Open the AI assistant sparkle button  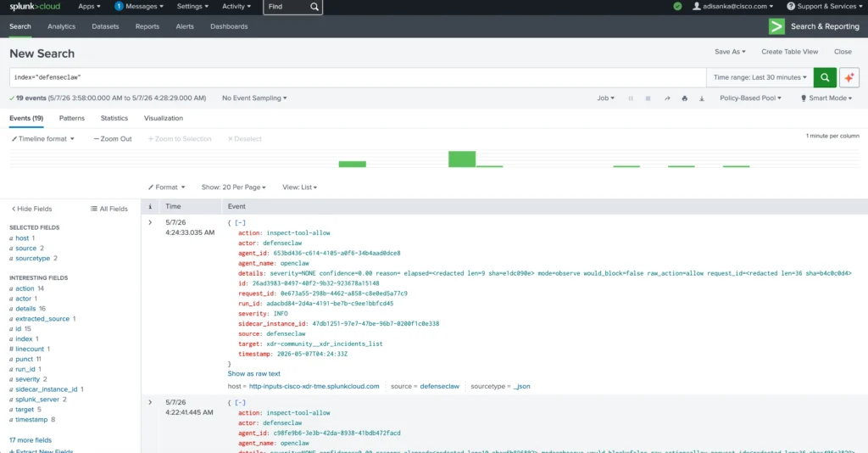tap(849, 77)
